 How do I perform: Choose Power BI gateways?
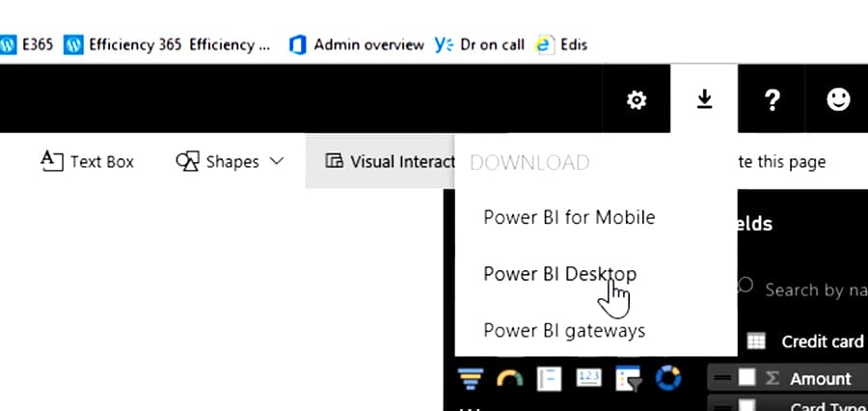coord(564,331)
